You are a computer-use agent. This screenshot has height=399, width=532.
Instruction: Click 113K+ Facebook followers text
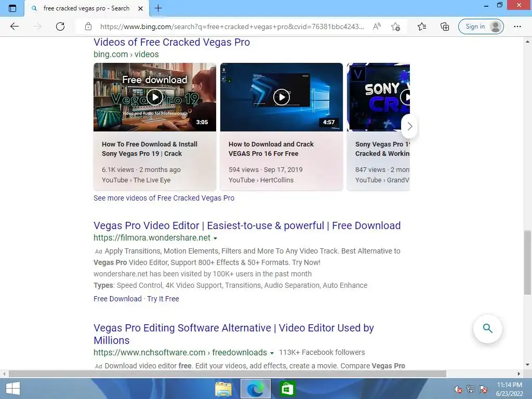322,353
